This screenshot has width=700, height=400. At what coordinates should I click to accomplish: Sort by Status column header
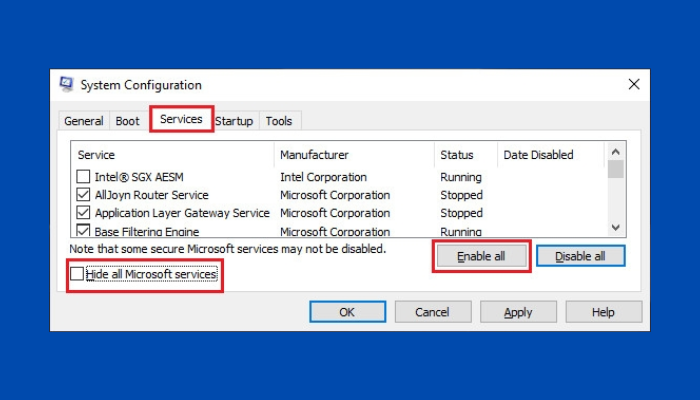[x=465, y=155]
